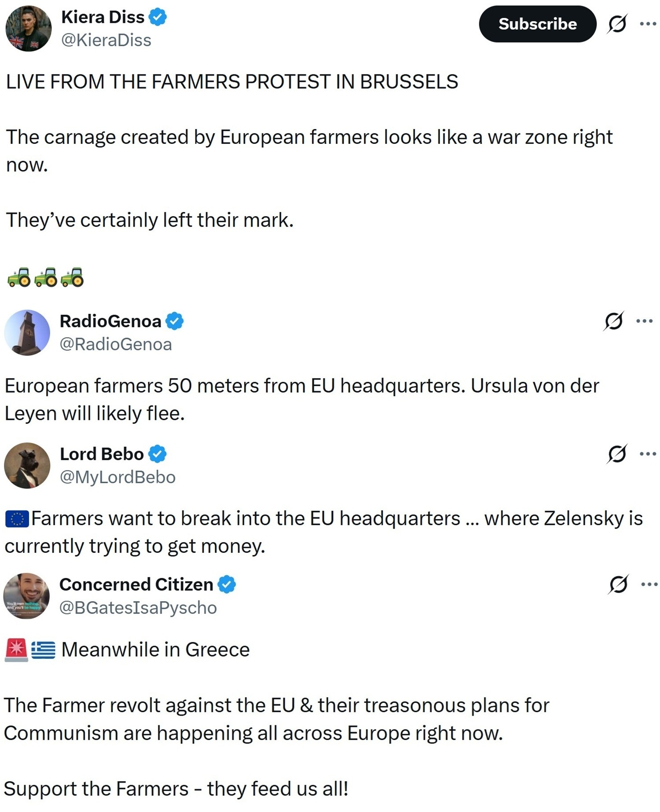This screenshot has height=812, width=660.
Task: Click Grok icon on Lord Bebo post
Action: (x=616, y=454)
